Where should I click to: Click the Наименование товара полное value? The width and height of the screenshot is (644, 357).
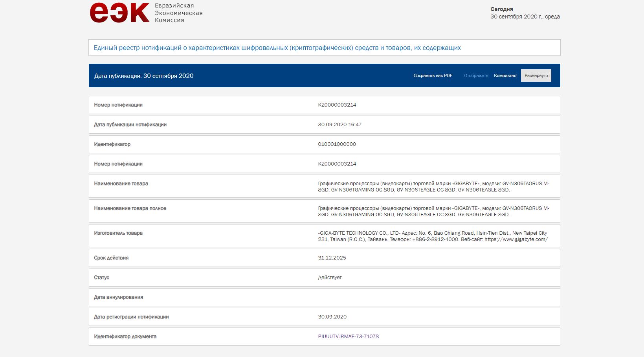coord(433,212)
